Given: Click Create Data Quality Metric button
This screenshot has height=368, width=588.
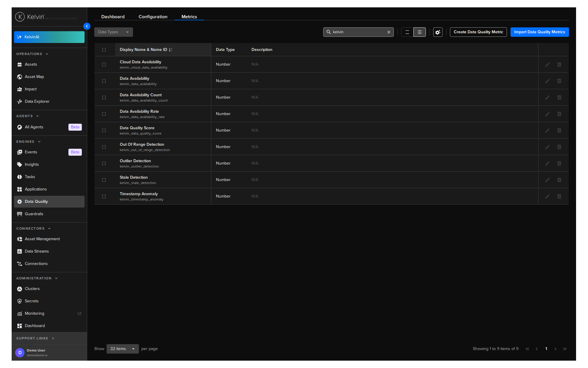Looking at the screenshot, I should click(x=478, y=32).
